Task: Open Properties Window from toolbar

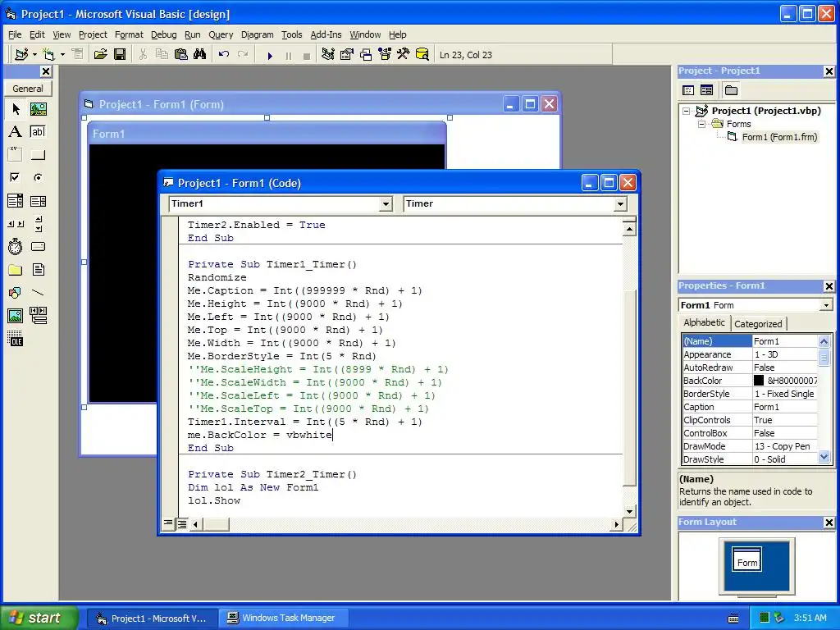Action: pos(347,55)
